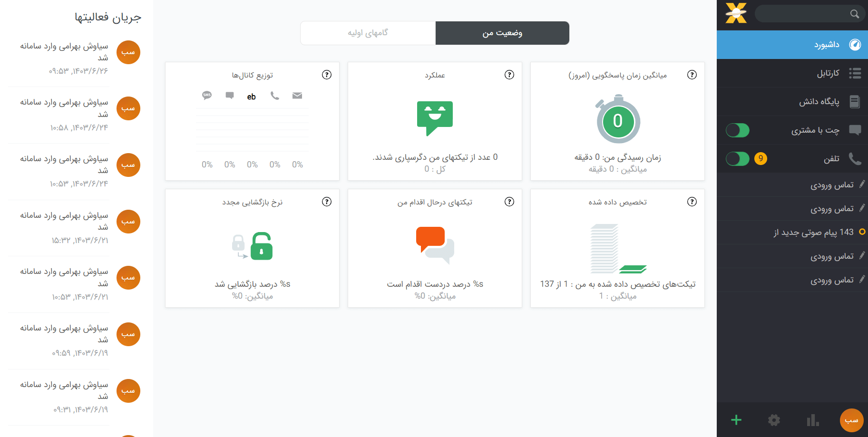Image resolution: width=868 pixels, height=437 pixels.
Task: Click the green stopwatch zero indicator
Action: click(x=617, y=119)
